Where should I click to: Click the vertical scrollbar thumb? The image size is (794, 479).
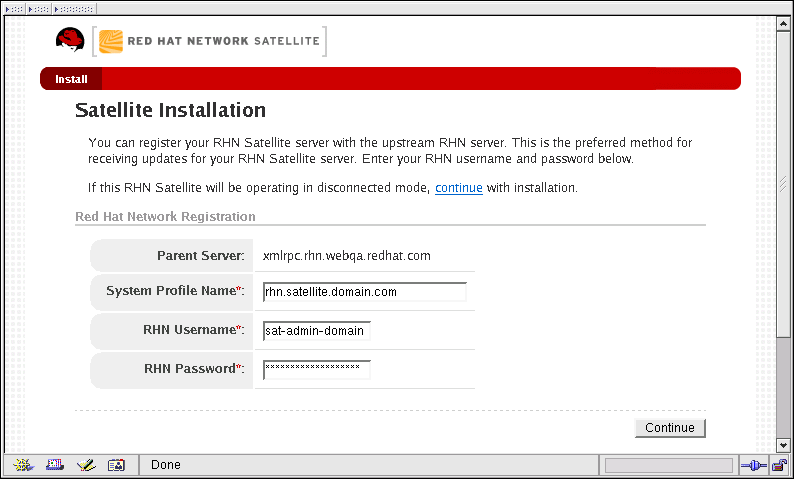tap(785, 183)
